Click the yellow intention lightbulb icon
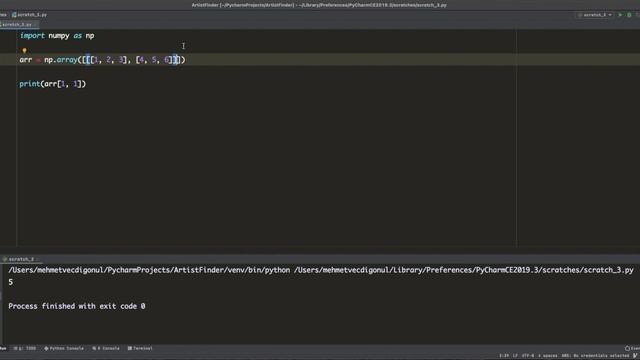The width and height of the screenshot is (640, 360). coord(24,51)
